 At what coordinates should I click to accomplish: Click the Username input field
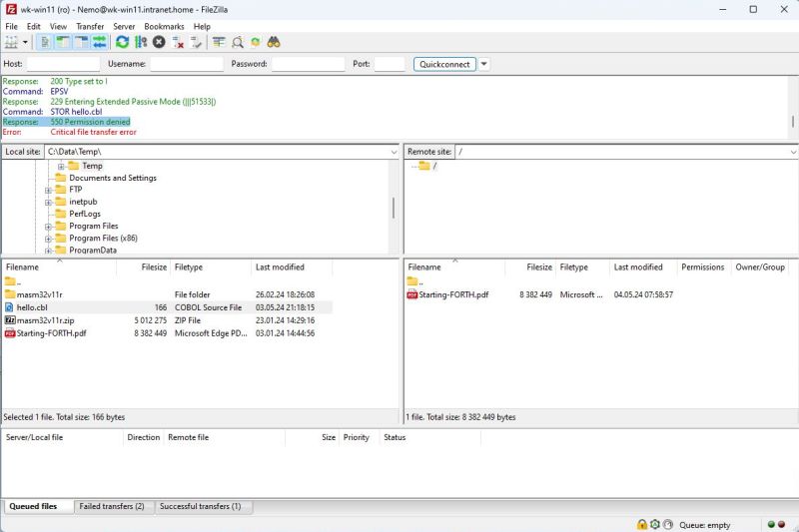(x=187, y=64)
